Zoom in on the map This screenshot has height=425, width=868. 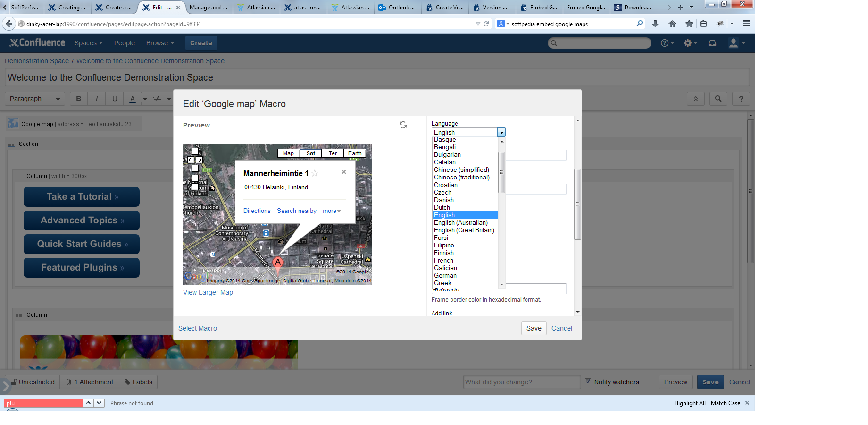pos(195,178)
